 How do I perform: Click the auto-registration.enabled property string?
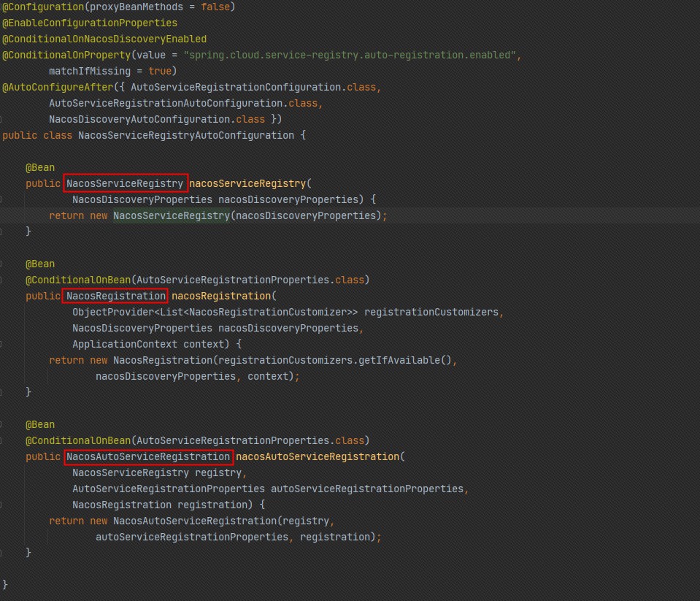click(x=350, y=55)
